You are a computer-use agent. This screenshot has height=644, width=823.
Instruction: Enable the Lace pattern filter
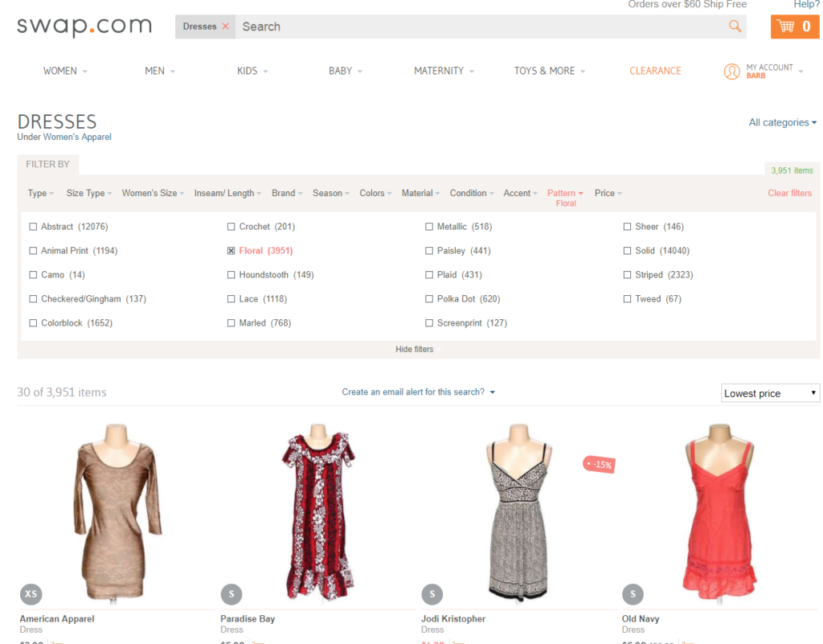click(231, 299)
